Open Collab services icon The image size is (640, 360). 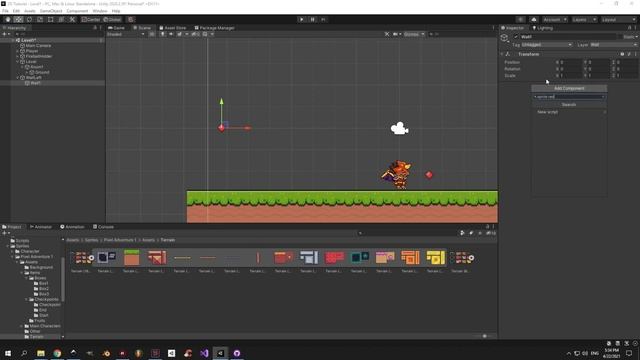[x=520, y=20]
